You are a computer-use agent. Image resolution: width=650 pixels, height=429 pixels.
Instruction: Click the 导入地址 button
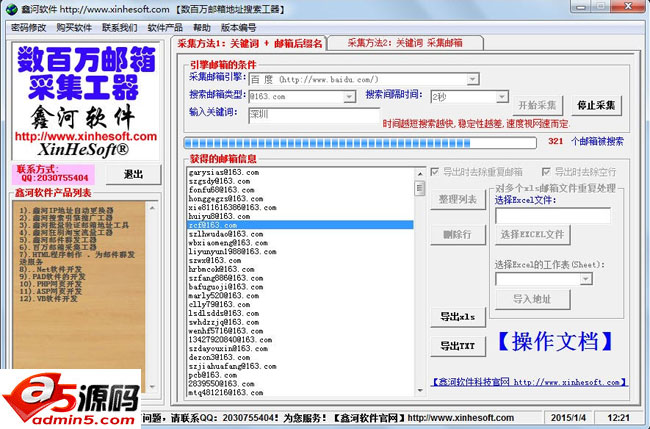tap(533, 299)
